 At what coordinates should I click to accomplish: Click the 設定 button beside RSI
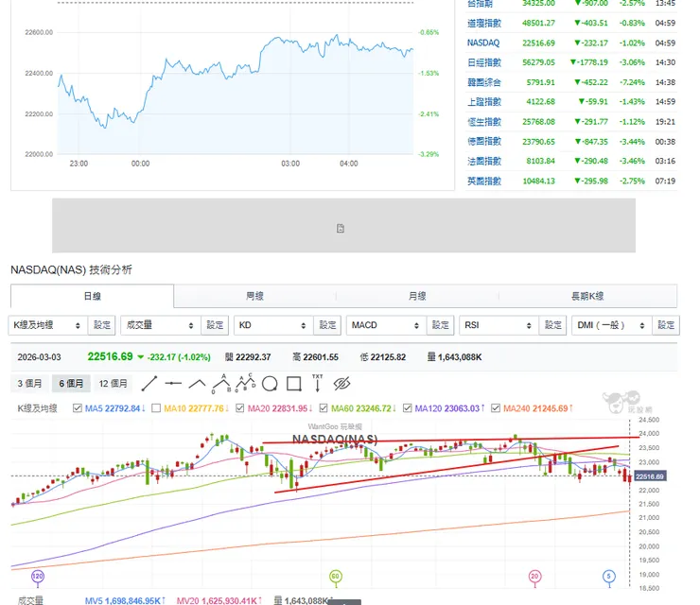[553, 325]
